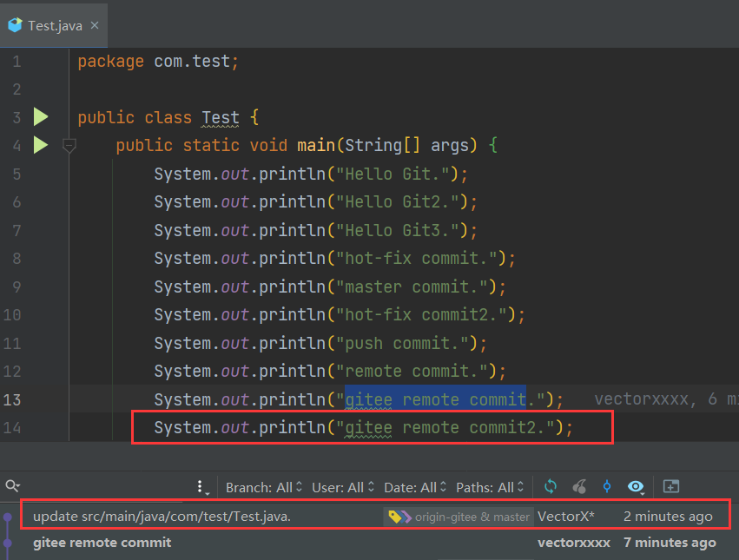
Task: Click the Go to hash/branch/tag icon
Action: pos(607,486)
